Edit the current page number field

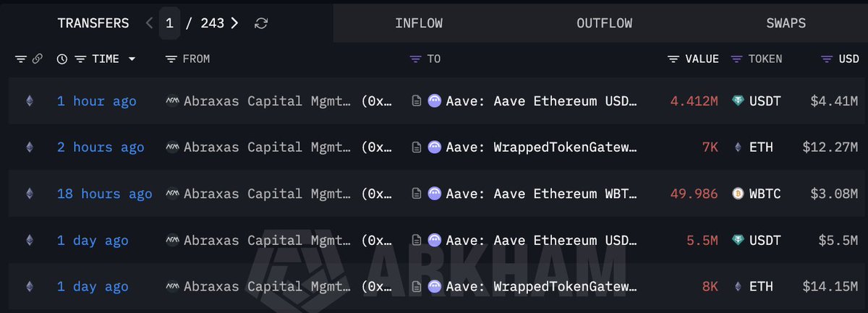tap(169, 23)
